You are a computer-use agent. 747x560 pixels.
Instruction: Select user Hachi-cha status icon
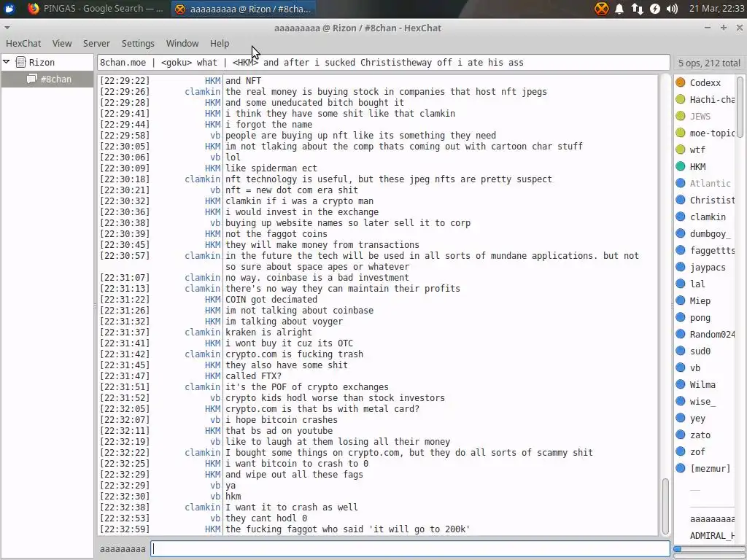pyautogui.click(x=681, y=99)
